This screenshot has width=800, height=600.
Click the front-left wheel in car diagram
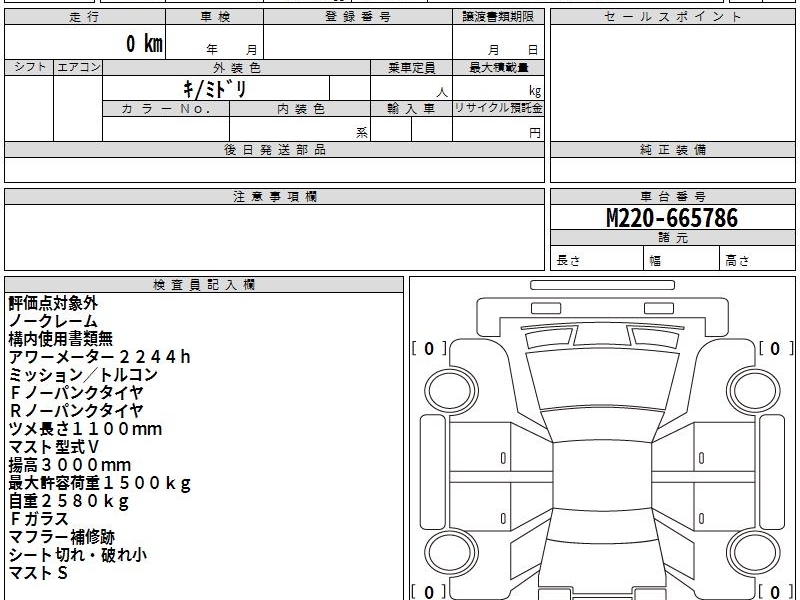click(451, 391)
